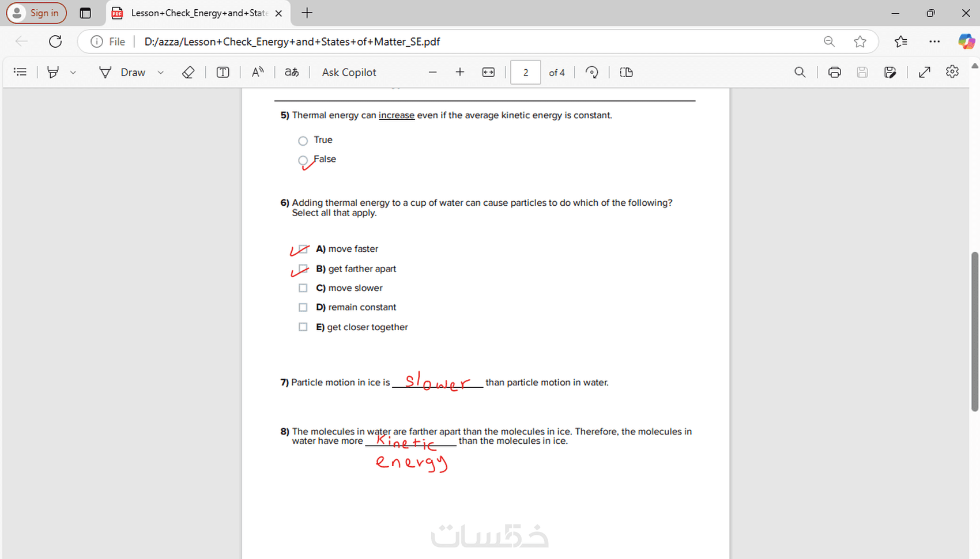Select the Eraser tool
This screenshot has width=980, height=559.
pos(188,72)
